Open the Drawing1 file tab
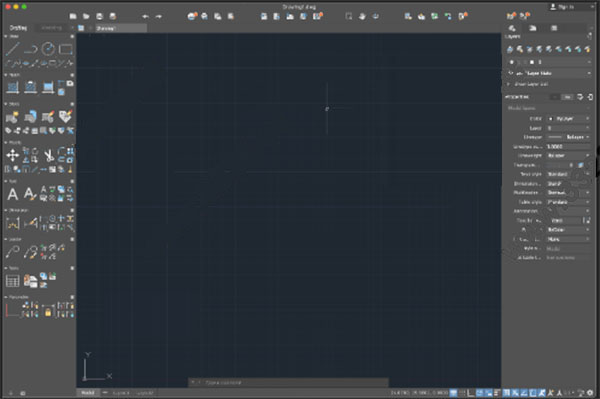Image resolution: width=600 pixels, height=399 pixels. [x=120, y=28]
